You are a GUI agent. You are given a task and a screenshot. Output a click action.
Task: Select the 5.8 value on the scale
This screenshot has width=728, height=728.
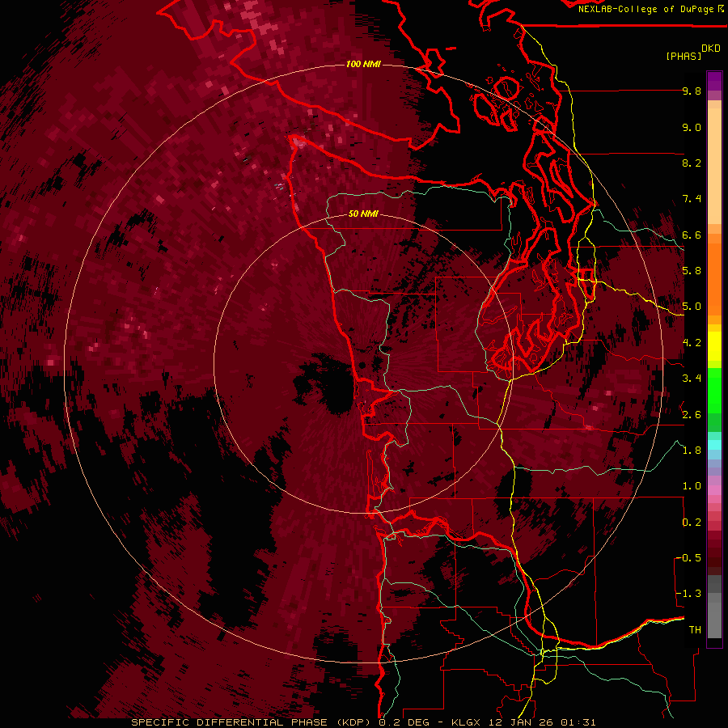[x=692, y=271]
